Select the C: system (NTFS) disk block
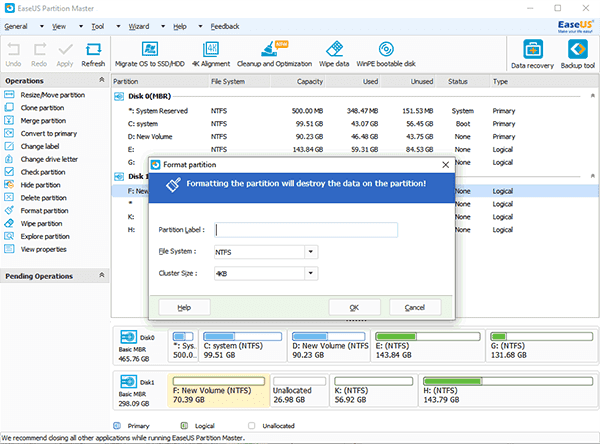The image size is (600, 444). click(x=243, y=346)
